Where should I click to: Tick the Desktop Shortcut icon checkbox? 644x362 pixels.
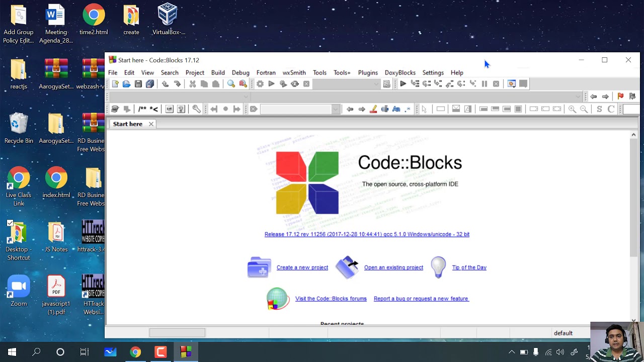pos(10,223)
